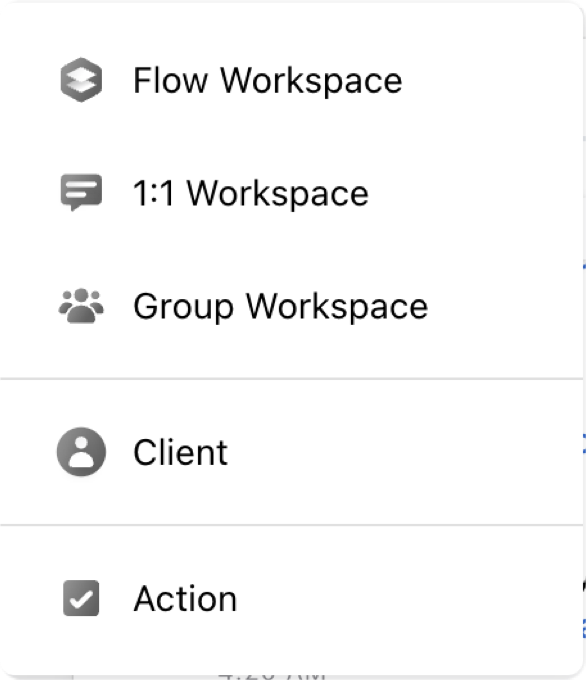Click the partially hidden AM timestamp below menu
Screen dimensions: 586x680
(272, 676)
